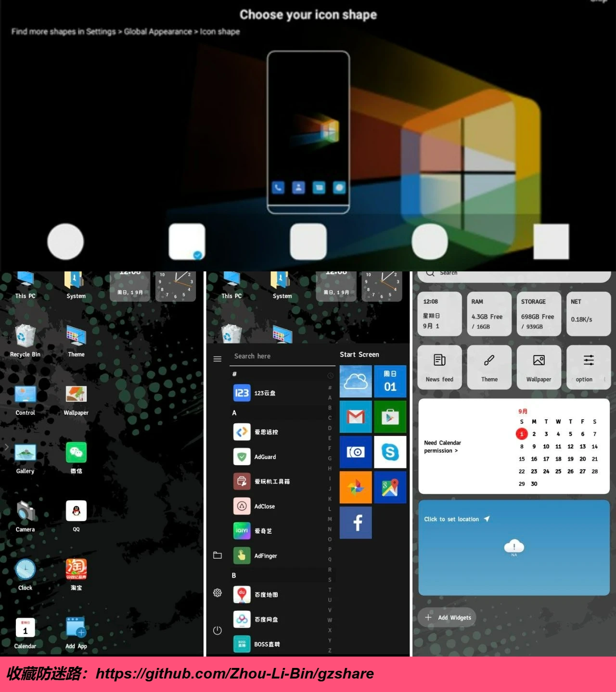Select the circle icon shape
The image size is (616, 692).
click(65, 242)
